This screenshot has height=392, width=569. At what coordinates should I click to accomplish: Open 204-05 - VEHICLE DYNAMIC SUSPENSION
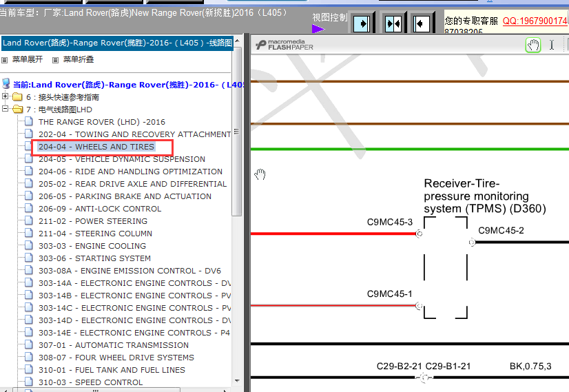(122, 159)
